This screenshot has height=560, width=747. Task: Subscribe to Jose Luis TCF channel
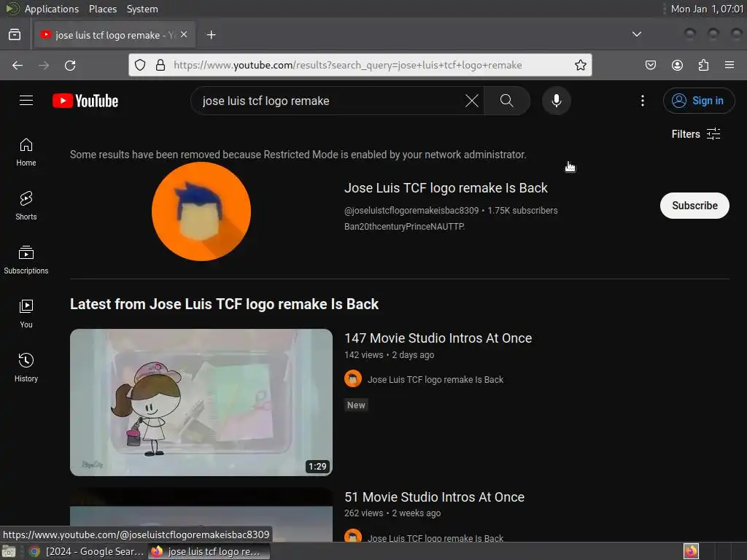(x=694, y=206)
